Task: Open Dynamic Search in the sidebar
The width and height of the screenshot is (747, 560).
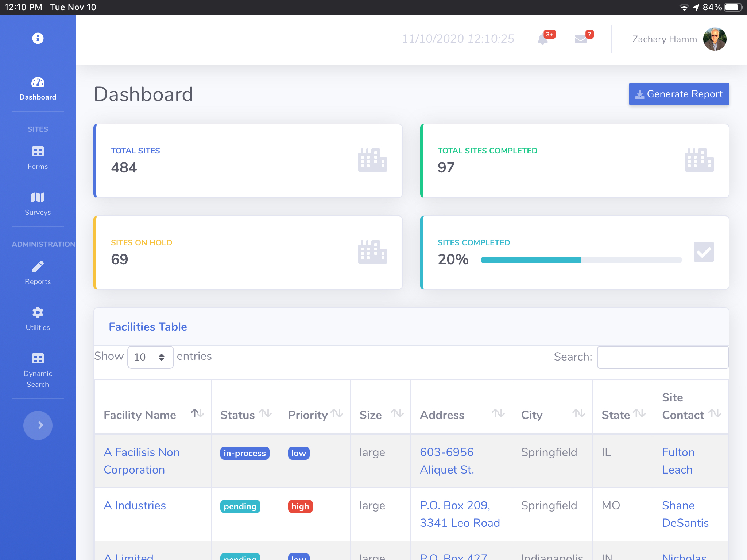Action: pyautogui.click(x=38, y=370)
